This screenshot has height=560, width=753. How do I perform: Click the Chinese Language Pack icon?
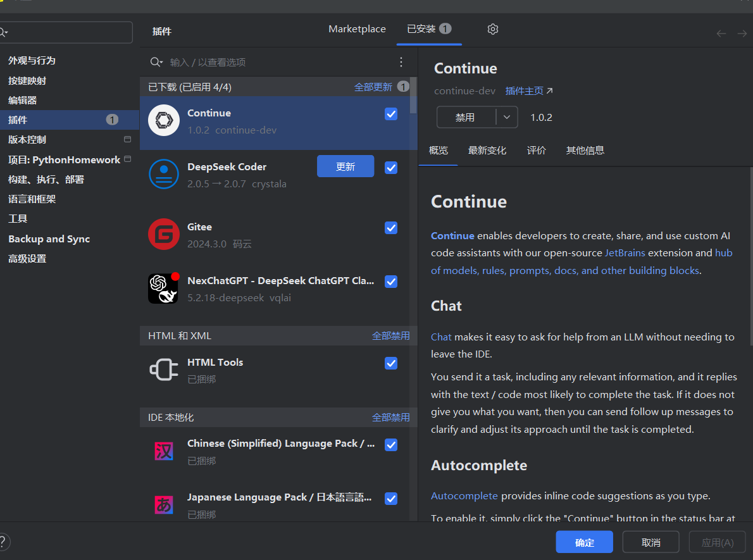(164, 451)
